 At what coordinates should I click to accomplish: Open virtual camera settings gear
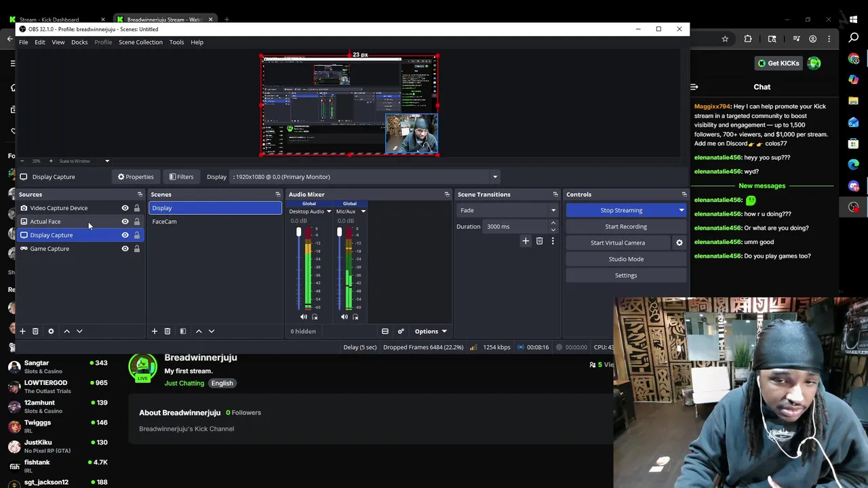click(x=679, y=243)
